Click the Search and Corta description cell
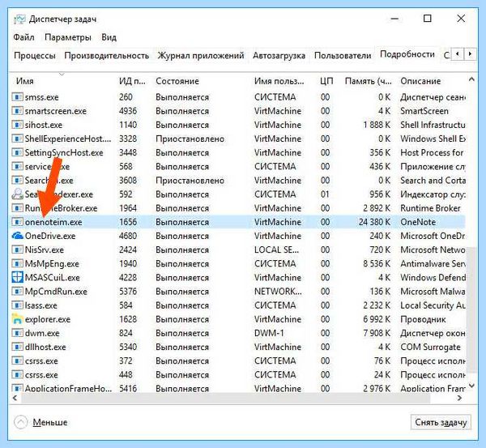This screenshot has width=486, height=448. (x=433, y=181)
